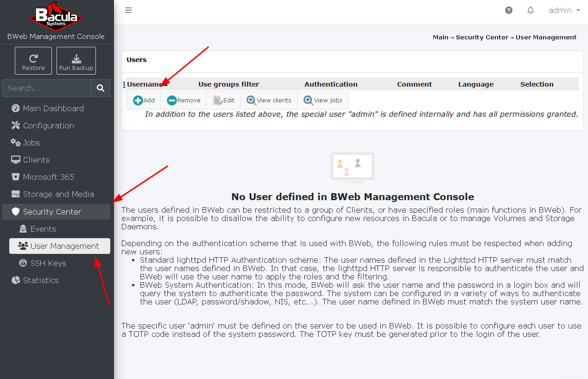Click the Edit user button
Viewport: 588px width, 379px height.
pos(223,101)
